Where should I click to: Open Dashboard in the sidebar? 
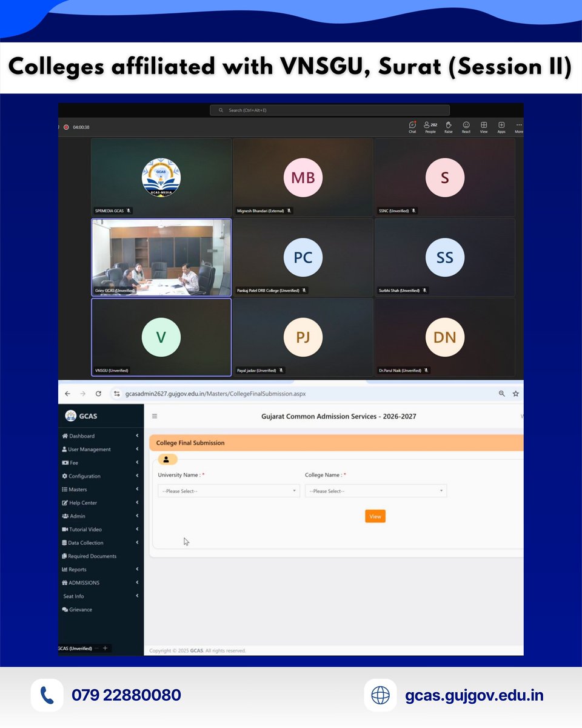click(78, 436)
